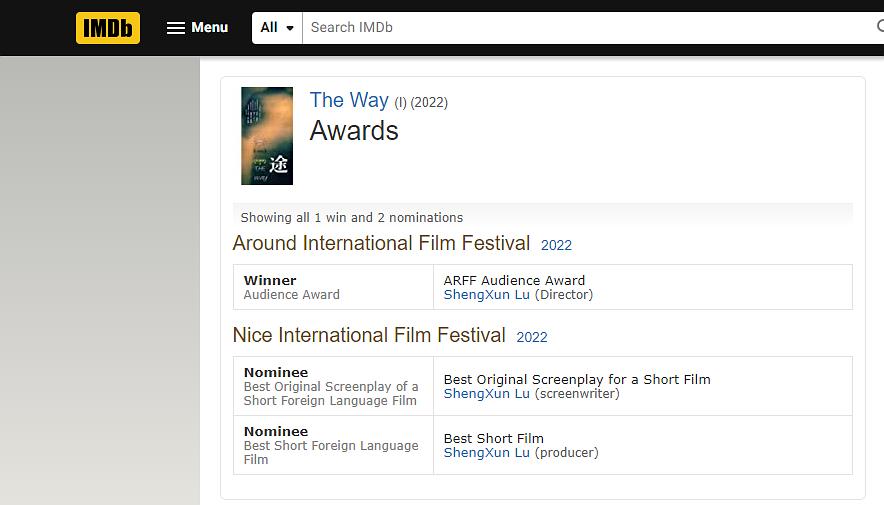Open 2022 link for Nice International Film Festival
This screenshot has height=505, width=884.
click(532, 337)
